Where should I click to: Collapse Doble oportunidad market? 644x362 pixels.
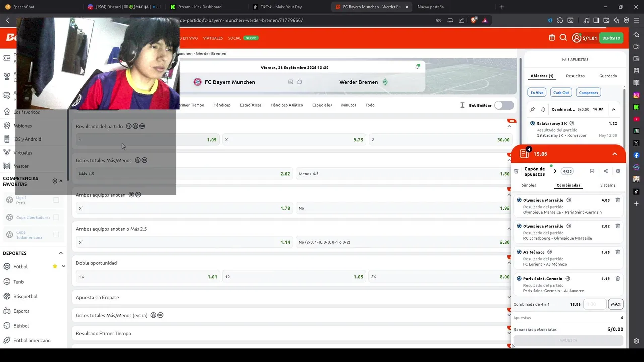(509, 263)
